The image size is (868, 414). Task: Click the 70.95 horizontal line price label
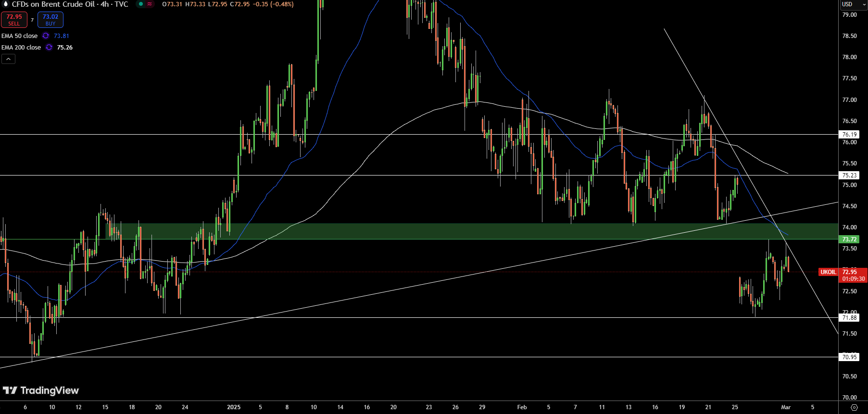click(x=850, y=357)
